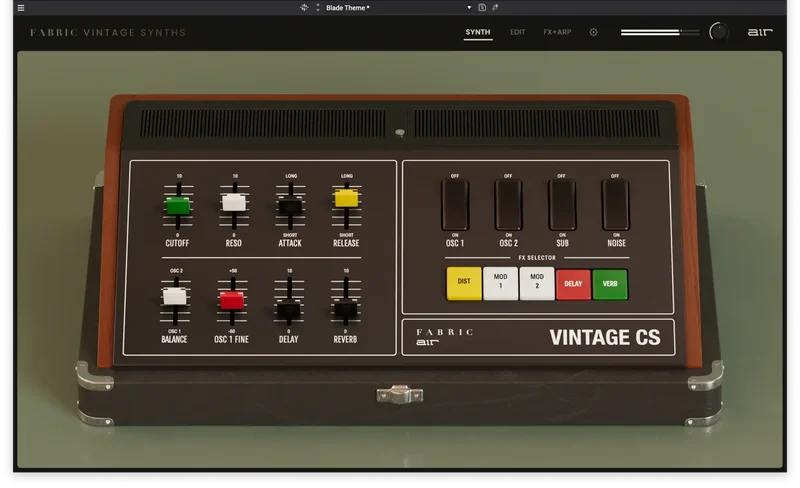Open the hamburger menu in the top bar
This screenshot has height=488, width=800.
tap(21, 8)
